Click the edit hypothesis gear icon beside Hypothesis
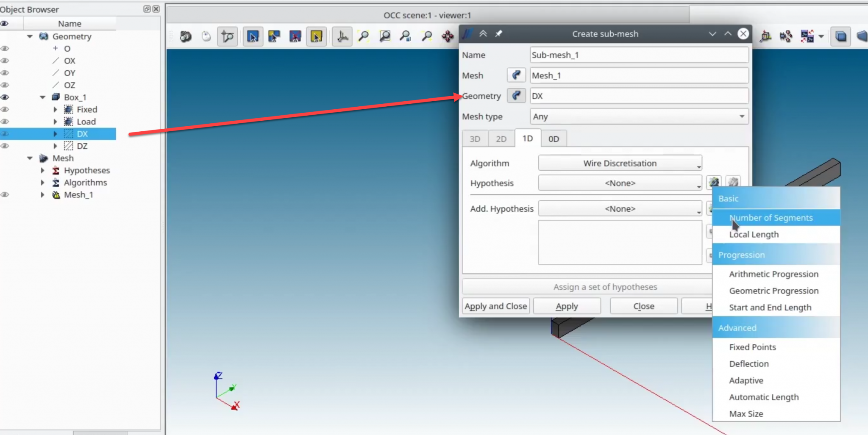 [x=714, y=182]
